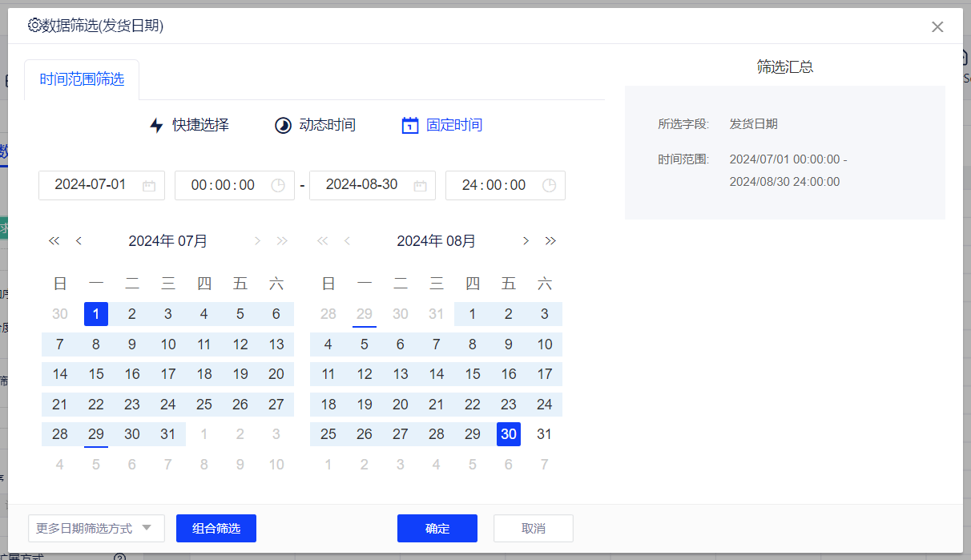971x560 pixels.
Task: Switch to 快捷选择 quick select mode
Action: click(189, 126)
